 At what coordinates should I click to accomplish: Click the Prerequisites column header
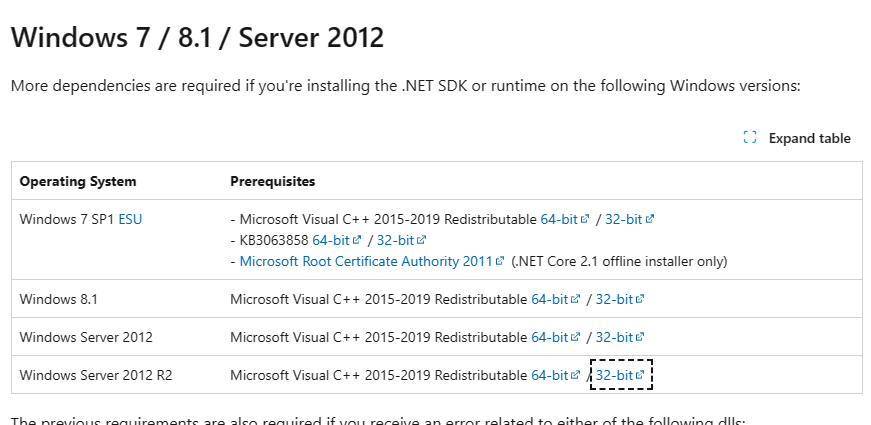point(272,181)
